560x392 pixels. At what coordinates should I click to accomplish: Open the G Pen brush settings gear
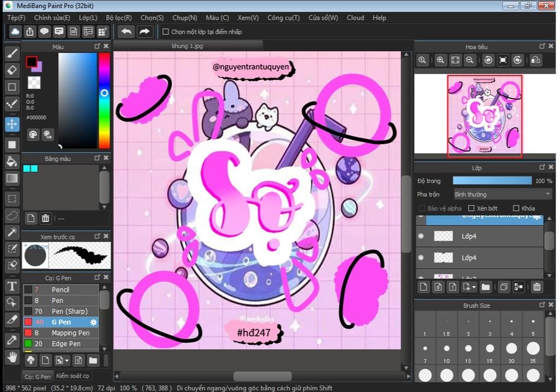tap(93, 322)
